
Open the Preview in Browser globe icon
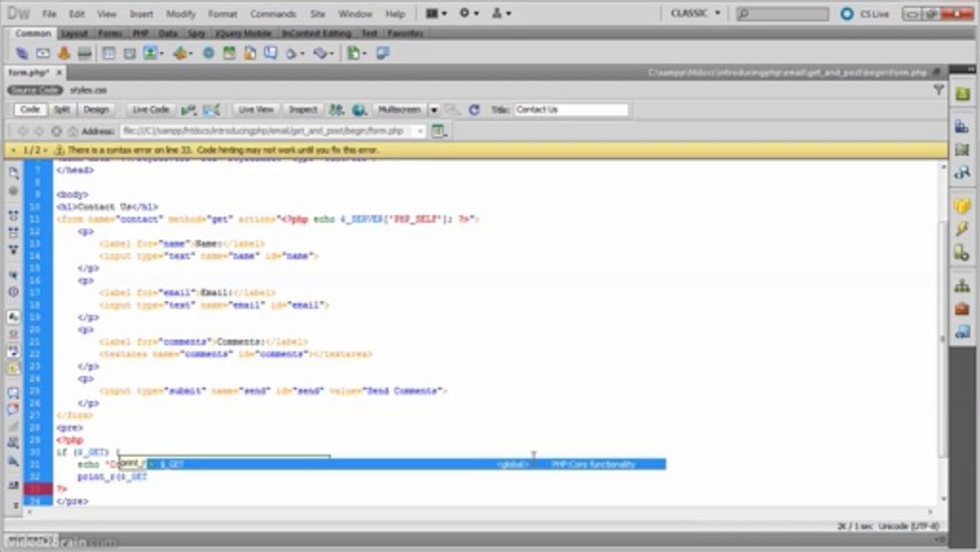(x=359, y=110)
